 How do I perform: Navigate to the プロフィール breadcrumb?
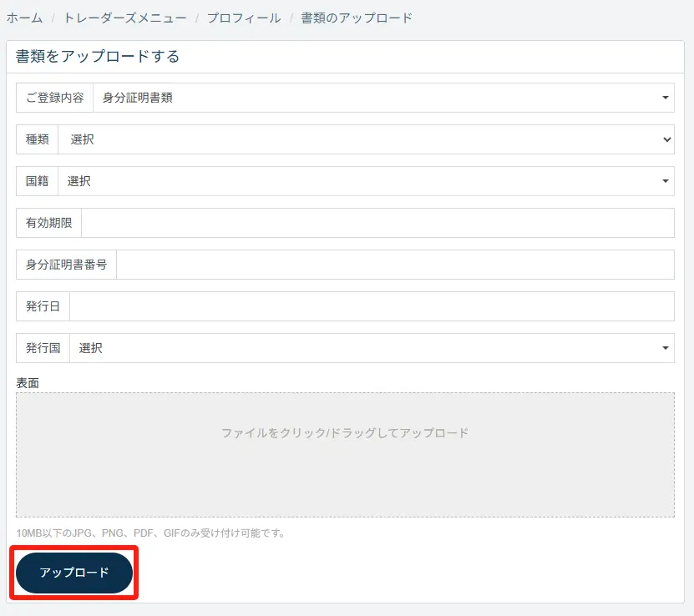pyautogui.click(x=244, y=18)
